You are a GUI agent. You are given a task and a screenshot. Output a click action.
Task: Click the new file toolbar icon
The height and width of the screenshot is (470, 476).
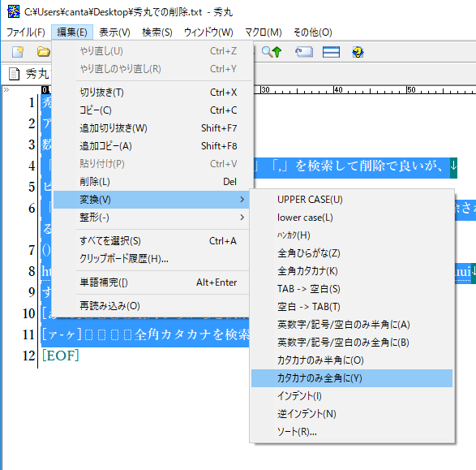coord(18,52)
